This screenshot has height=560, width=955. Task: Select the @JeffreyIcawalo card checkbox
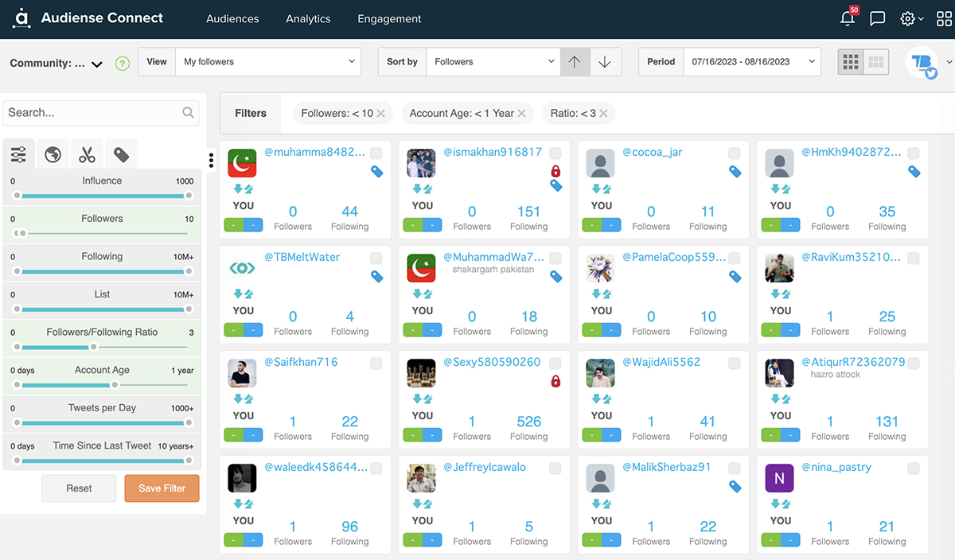click(555, 468)
